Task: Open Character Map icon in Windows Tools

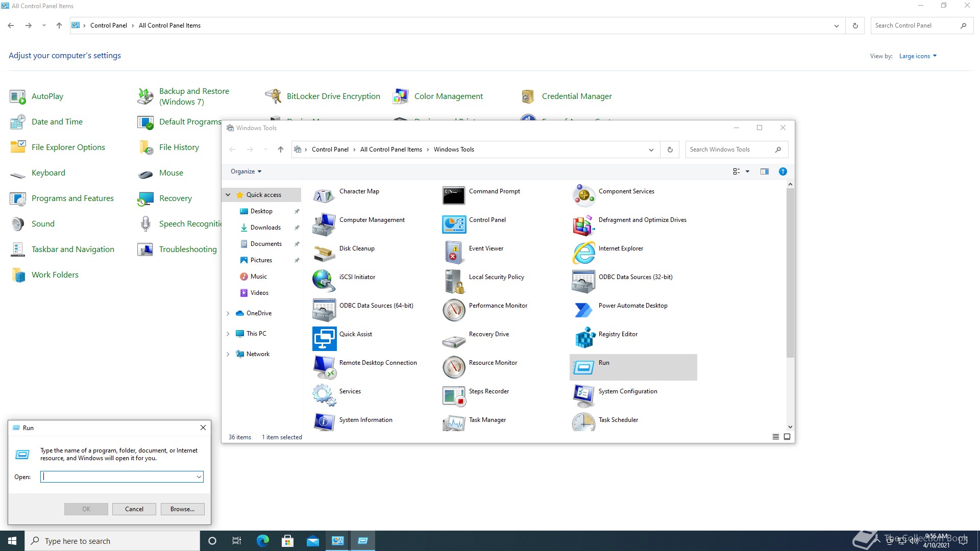Action: point(324,196)
